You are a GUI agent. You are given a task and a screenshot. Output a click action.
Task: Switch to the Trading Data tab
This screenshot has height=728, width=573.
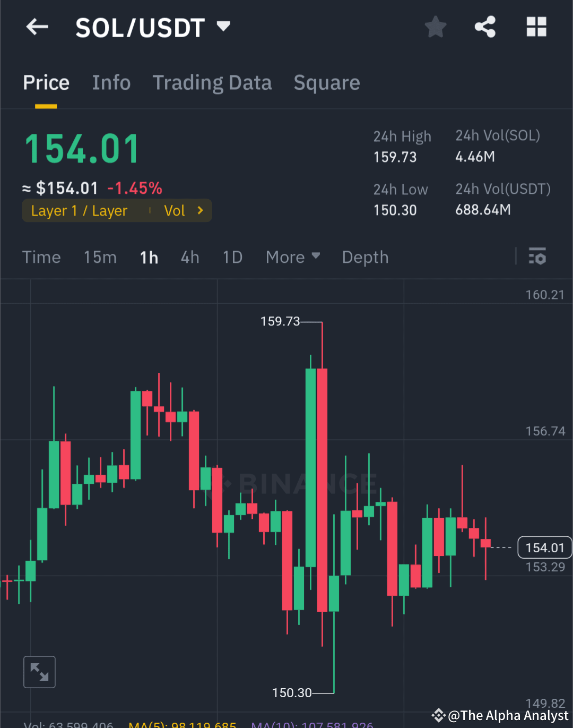click(212, 82)
